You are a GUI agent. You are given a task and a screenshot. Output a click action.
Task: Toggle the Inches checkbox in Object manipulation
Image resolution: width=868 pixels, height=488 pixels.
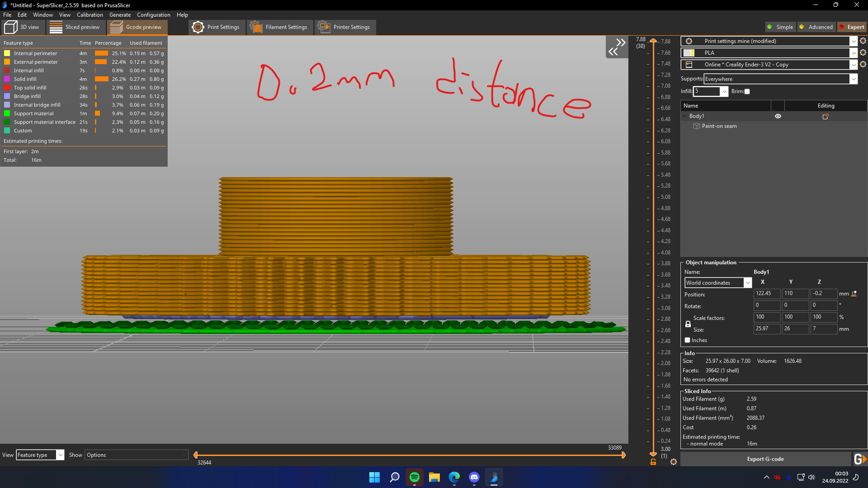pos(688,340)
